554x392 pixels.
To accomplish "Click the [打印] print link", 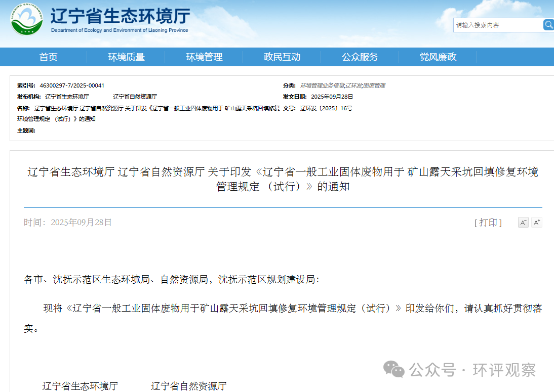I will pos(488,223).
